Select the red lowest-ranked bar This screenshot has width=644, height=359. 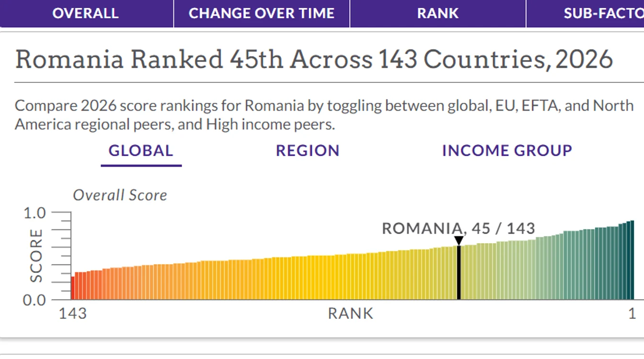[73, 288]
